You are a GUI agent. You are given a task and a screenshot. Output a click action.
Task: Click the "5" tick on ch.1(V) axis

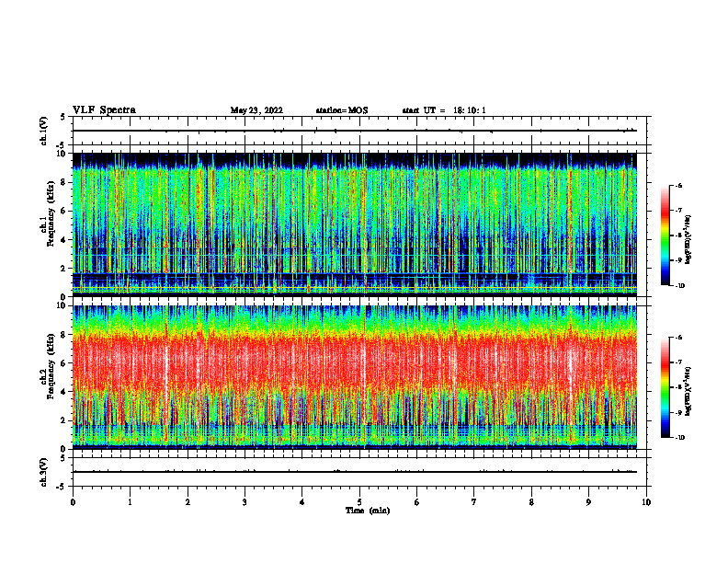(x=63, y=117)
